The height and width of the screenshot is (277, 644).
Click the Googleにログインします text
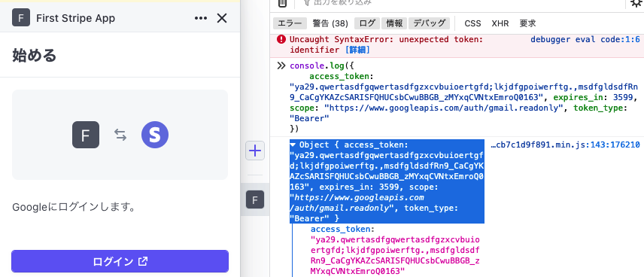click(74, 207)
